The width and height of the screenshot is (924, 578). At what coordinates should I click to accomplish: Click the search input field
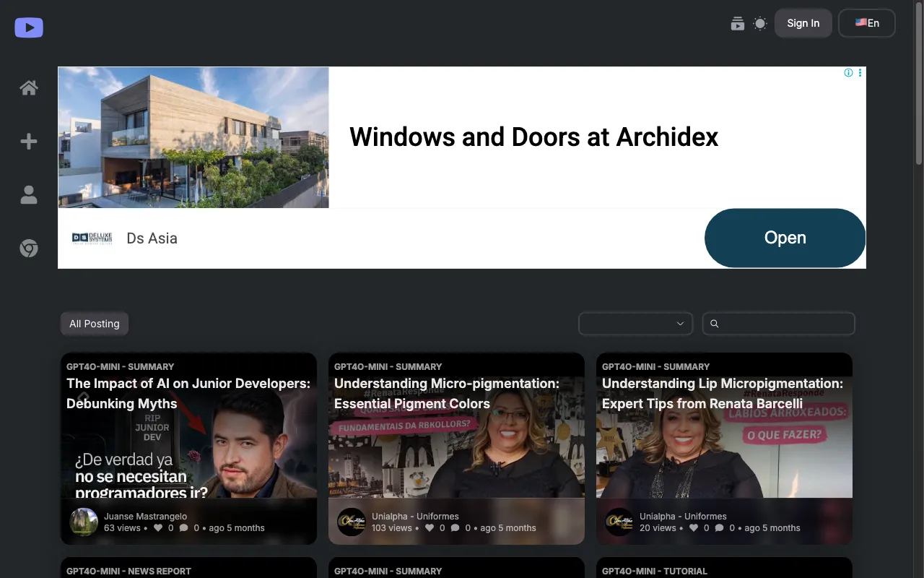coord(779,324)
